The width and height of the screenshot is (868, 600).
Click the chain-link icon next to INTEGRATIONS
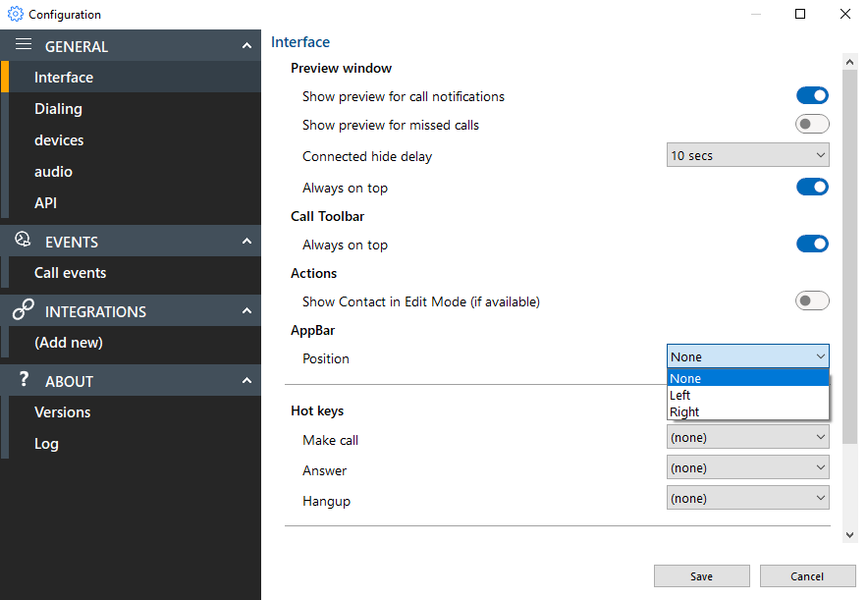[22, 310]
